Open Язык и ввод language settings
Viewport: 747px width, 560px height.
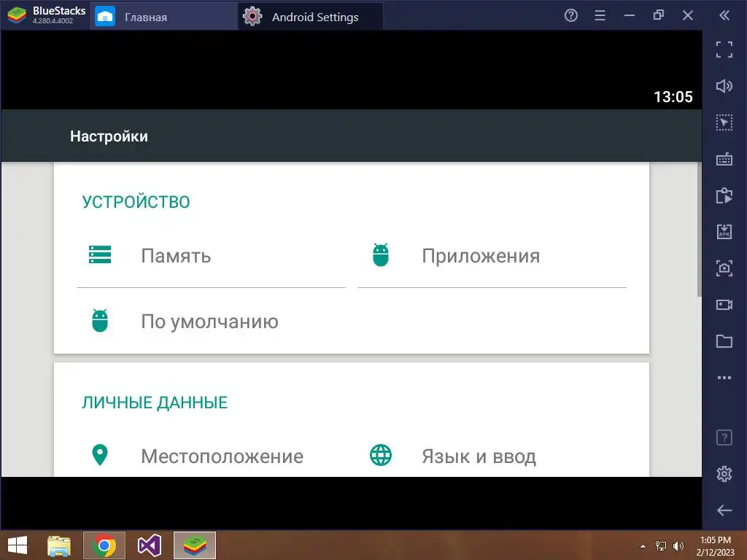tap(492, 456)
